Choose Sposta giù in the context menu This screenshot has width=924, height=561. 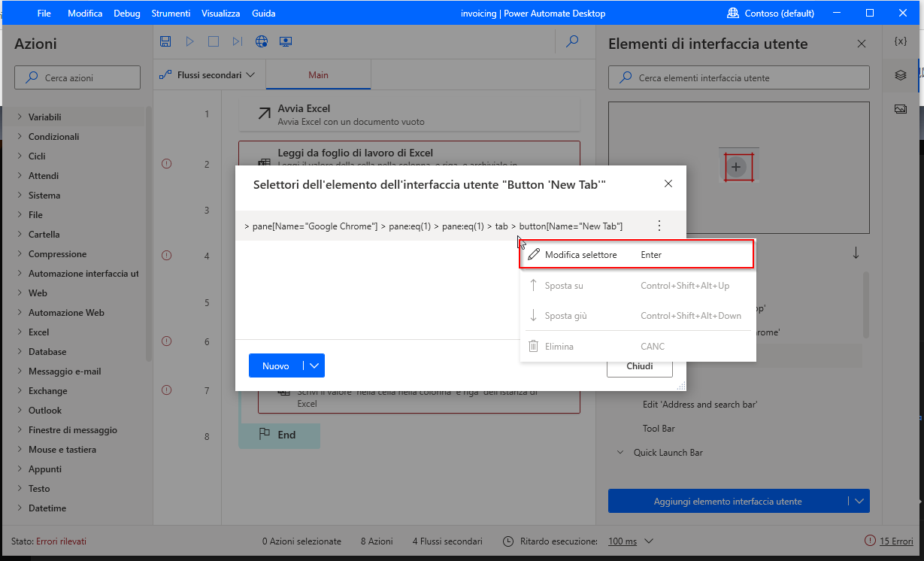pyautogui.click(x=637, y=316)
